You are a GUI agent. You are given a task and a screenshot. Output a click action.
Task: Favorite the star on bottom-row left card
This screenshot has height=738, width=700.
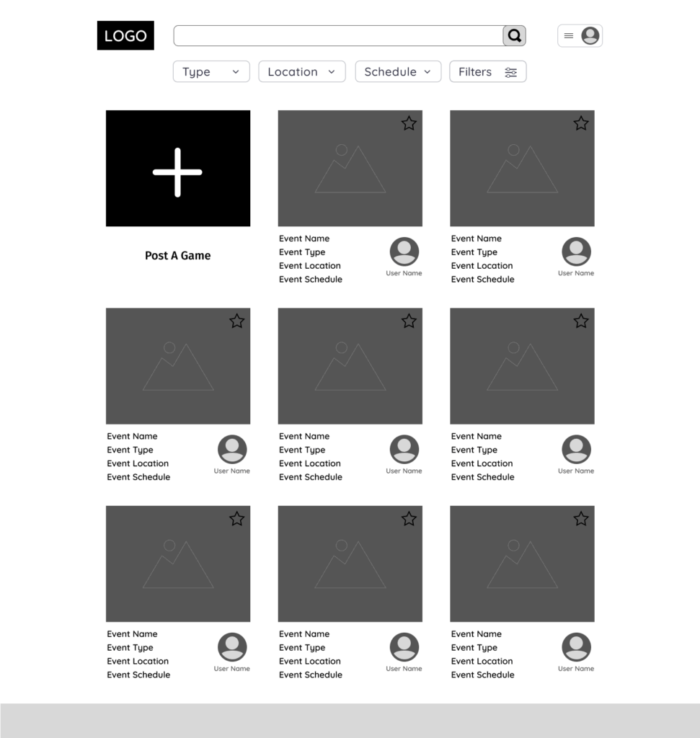point(236,519)
